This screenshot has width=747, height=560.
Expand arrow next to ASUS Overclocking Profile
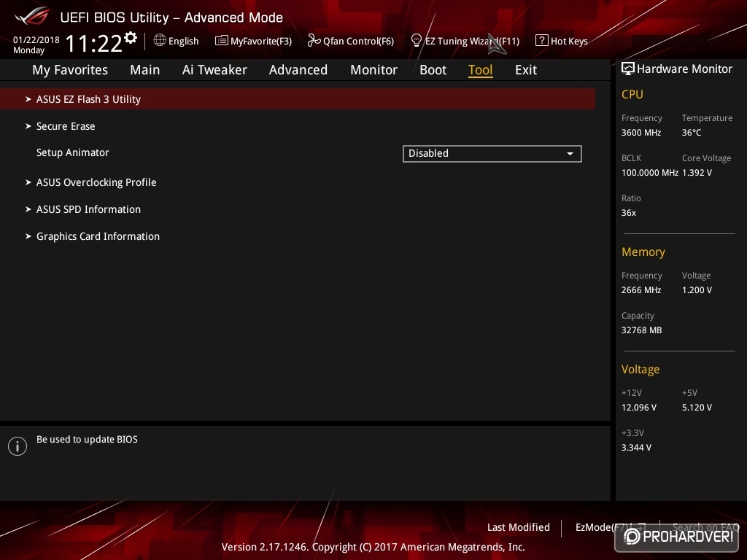pos(28,182)
